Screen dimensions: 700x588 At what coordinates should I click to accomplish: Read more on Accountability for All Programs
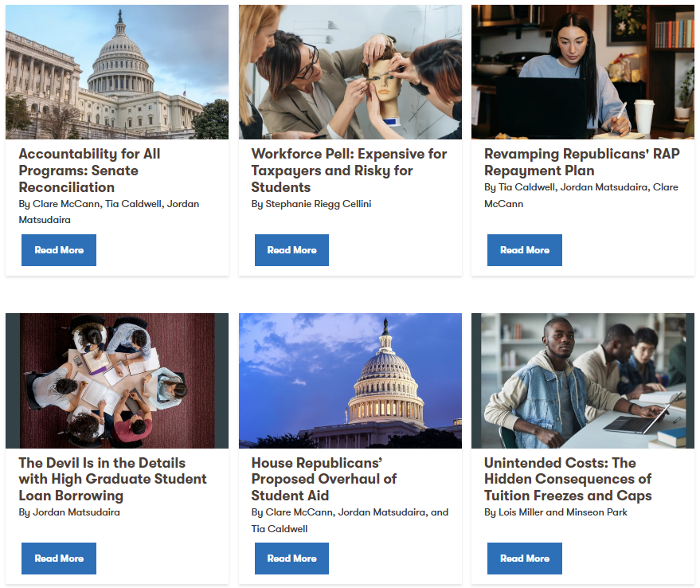[59, 250]
